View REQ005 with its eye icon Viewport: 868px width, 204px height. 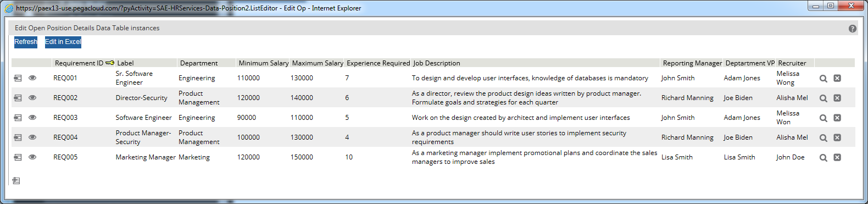click(32, 157)
